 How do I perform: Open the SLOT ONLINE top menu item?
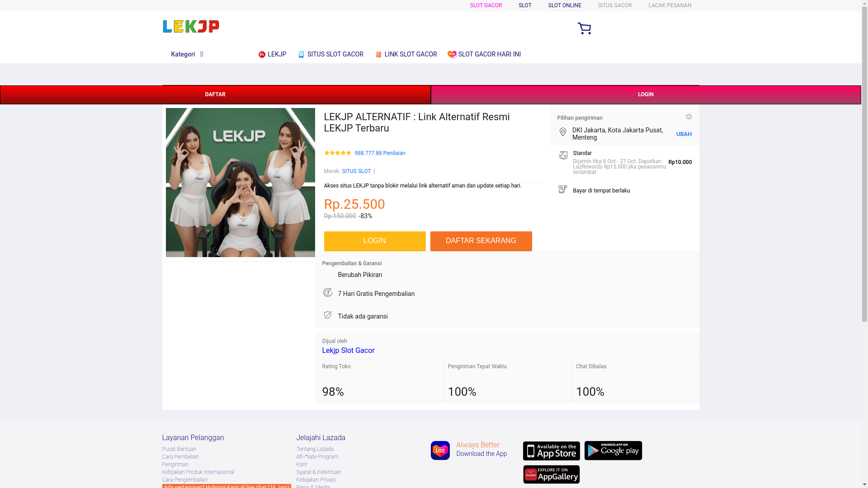[565, 5]
